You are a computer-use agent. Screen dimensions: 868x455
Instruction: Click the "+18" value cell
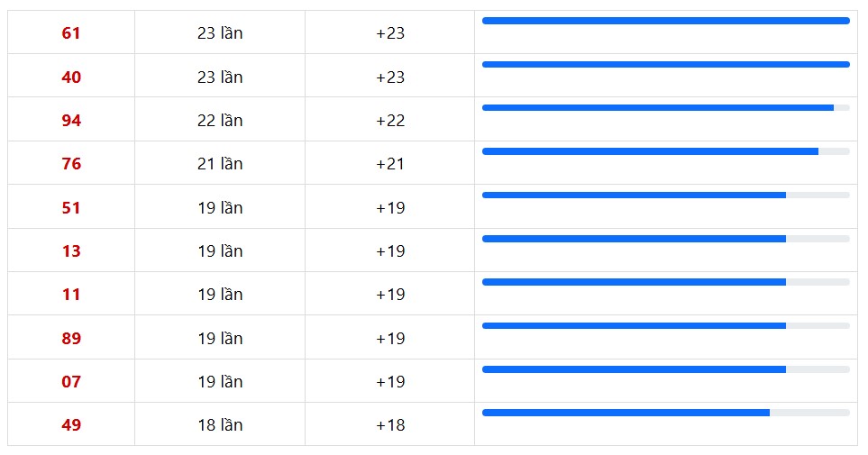(x=390, y=425)
